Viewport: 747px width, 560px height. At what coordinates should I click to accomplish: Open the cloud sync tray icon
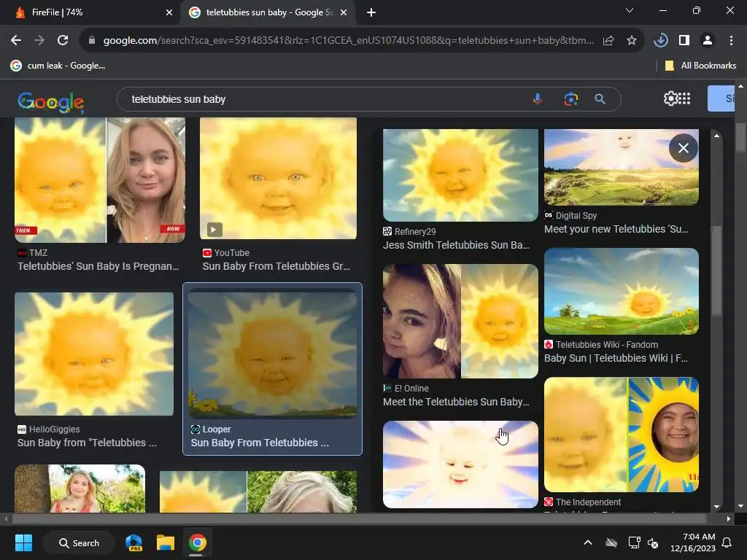click(x=611, y=542)
